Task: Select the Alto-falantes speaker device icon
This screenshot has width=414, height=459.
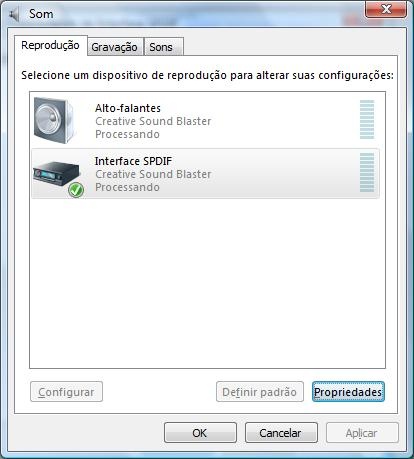Action: coord(54,120)
